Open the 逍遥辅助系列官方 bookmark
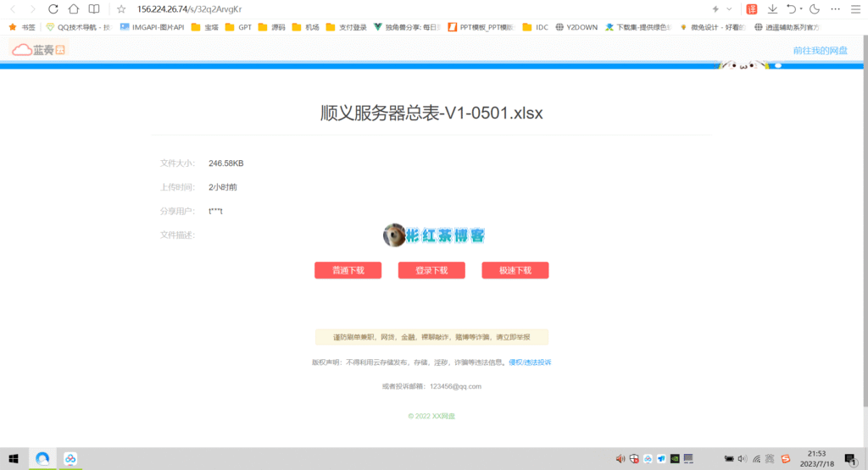The image size is (868, 470). pos(787,27)
